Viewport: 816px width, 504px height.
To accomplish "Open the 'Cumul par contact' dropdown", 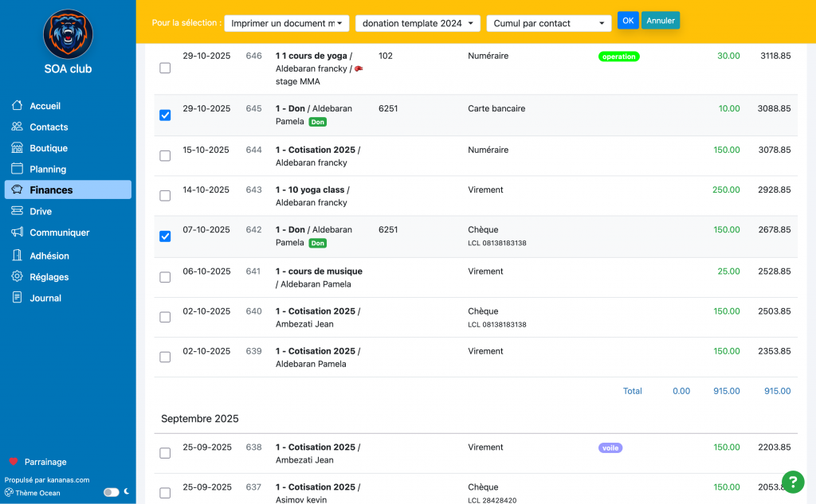I will [x=548, y=23].
